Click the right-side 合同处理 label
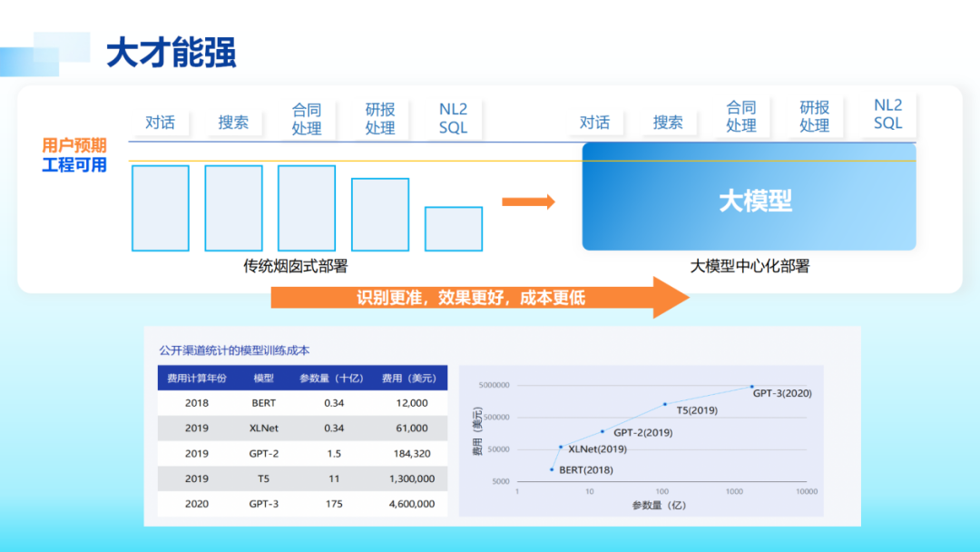This screenshot has width=980, height=552. 740,114
